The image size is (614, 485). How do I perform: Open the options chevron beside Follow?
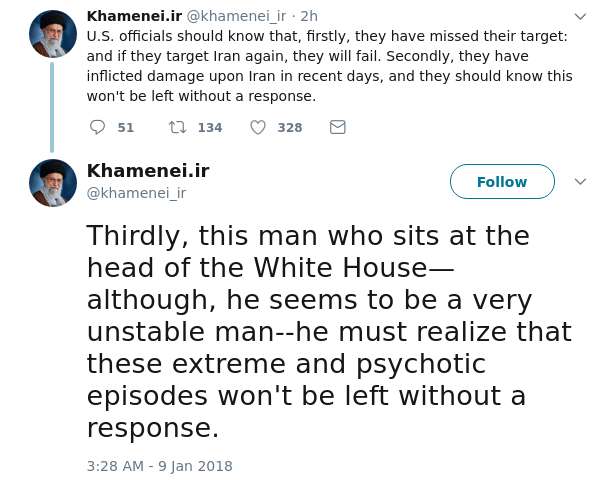pyautogui.click(x=580, y=182)
